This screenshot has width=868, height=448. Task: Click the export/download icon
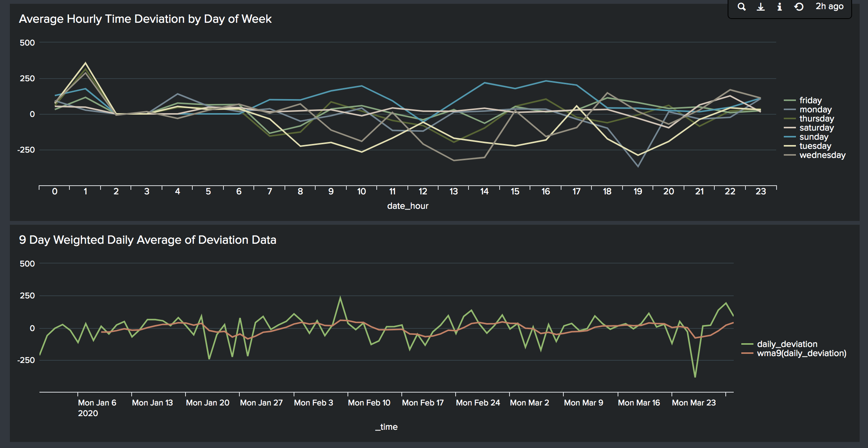761,6
